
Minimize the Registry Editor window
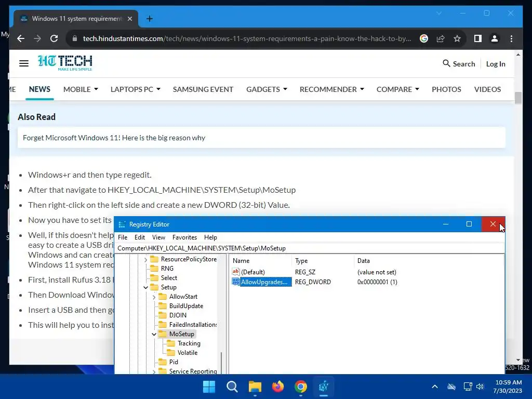(446, 224)
